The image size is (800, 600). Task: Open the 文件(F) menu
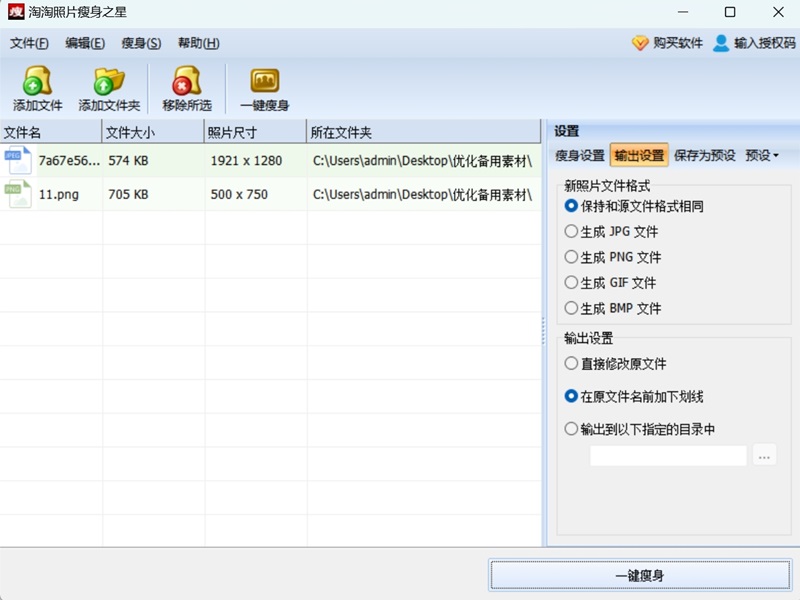pyautogui.click(x=29, y=43)
